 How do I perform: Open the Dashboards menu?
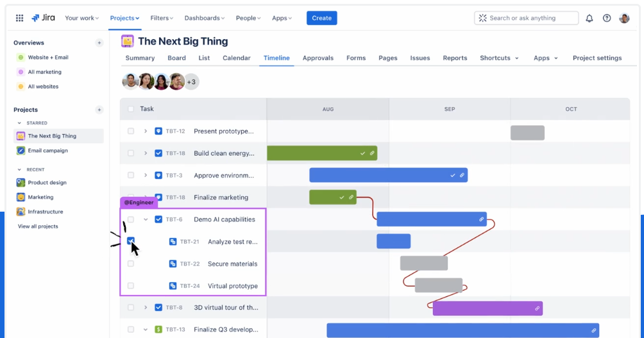click(205, 18)
